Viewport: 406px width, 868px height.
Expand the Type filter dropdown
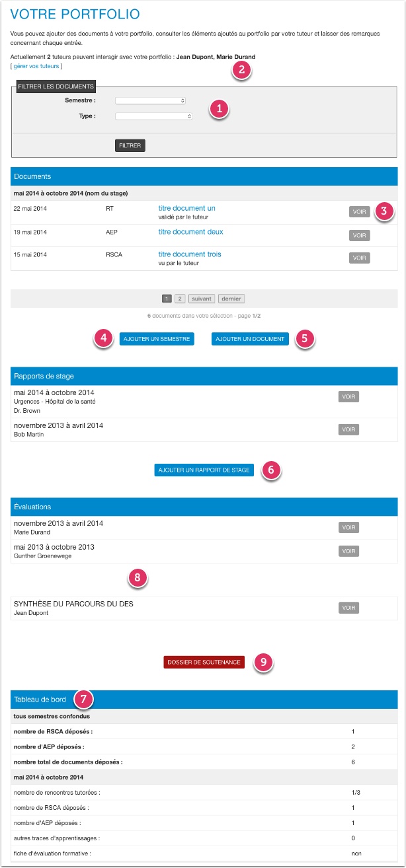click(153, 116)
